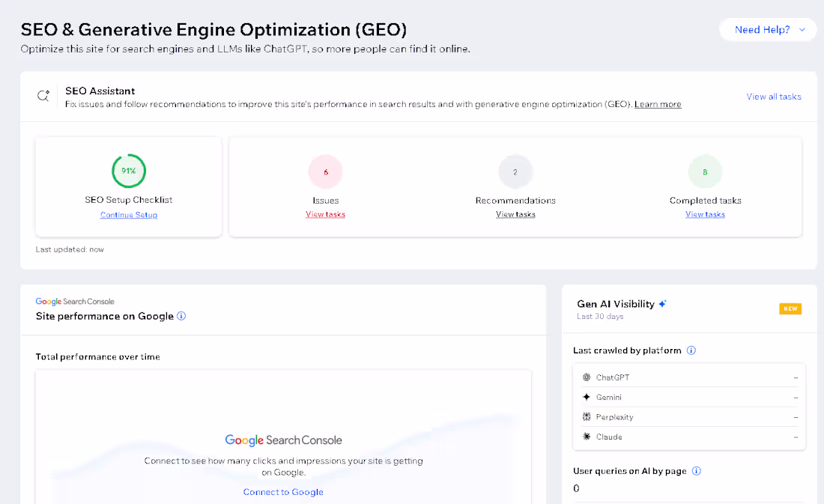Viewport: 824px width, 504px height.
Task: Click Gen AI Visibility sparkle icon
Action: [663, 304]
